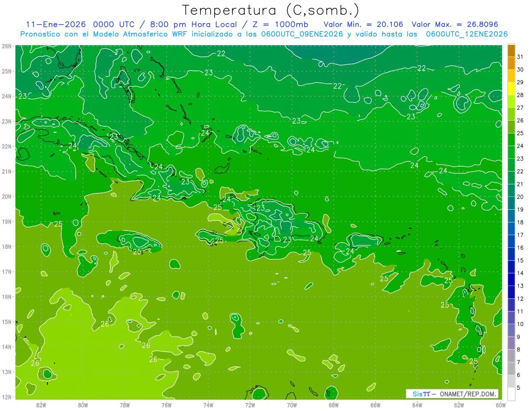This screenshot has height=411, width=532.
Task: Click the 21N latitude axis label
Action: pyautogui.click(x=6, y=171)
